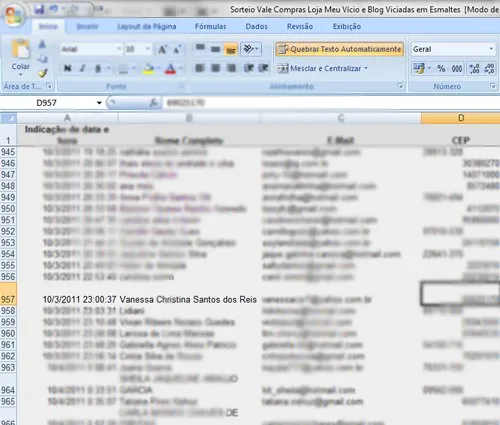
Task: Center cell text horizontally
Action: point(216,68)
